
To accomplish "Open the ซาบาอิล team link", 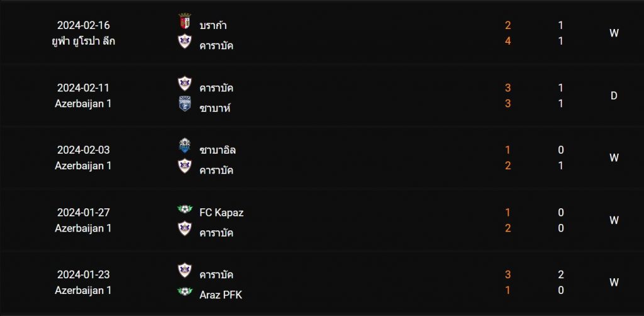I will (218, 150).
